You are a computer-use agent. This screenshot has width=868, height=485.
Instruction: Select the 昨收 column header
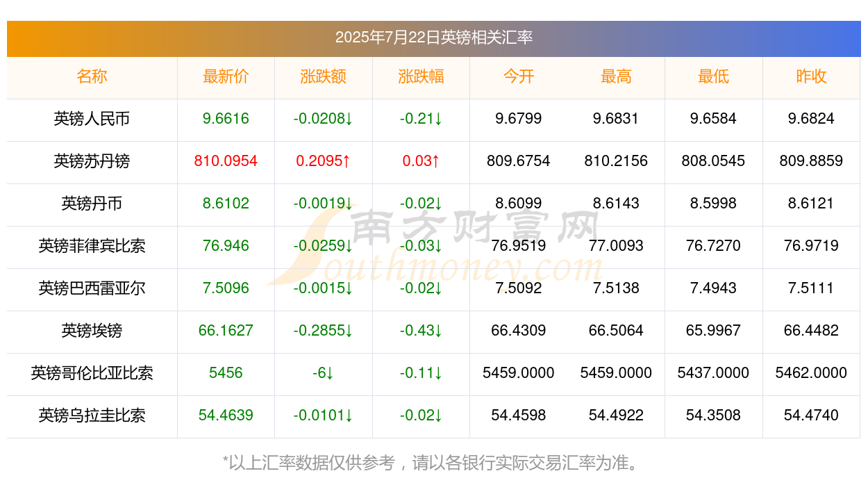coord(811,76)
